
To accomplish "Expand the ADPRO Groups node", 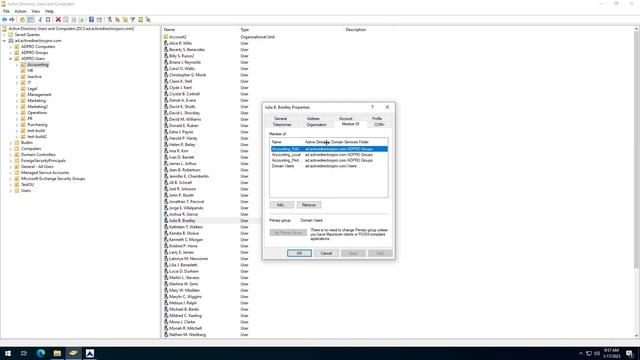I will (11, 53).
